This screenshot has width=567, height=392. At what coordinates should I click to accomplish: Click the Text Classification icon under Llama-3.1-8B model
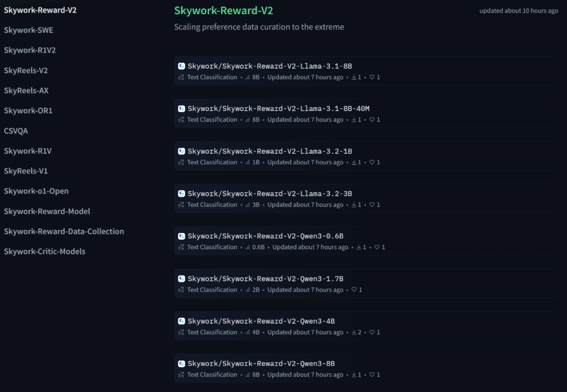[181, 77]
